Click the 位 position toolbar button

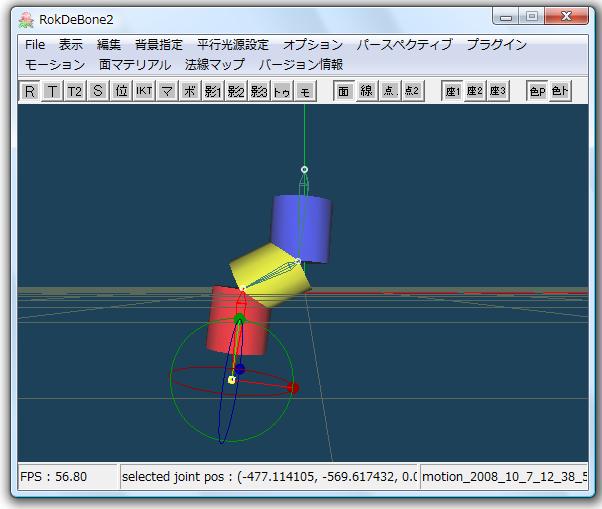pyautogui.click(x=121, y=91)
